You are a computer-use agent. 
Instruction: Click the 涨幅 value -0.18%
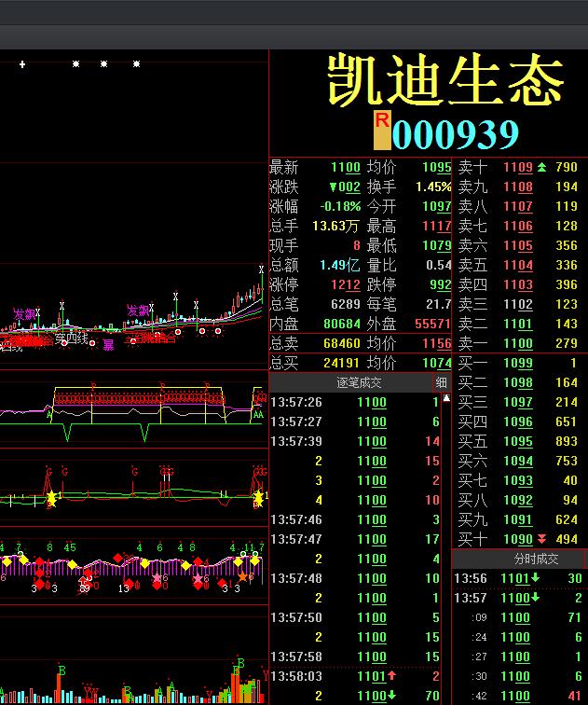tap(340, 207)
